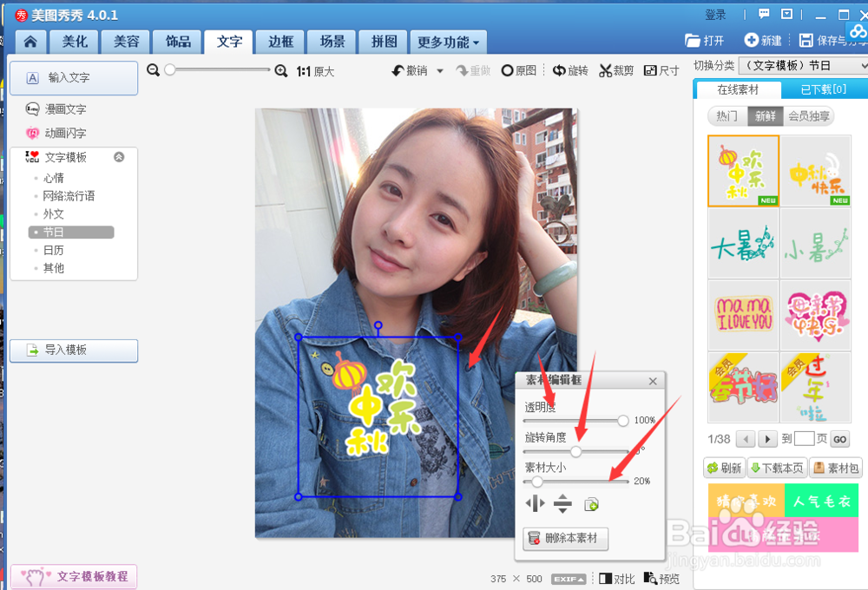
Task: Open the 拼图 tab
Action: coord(385,42)
